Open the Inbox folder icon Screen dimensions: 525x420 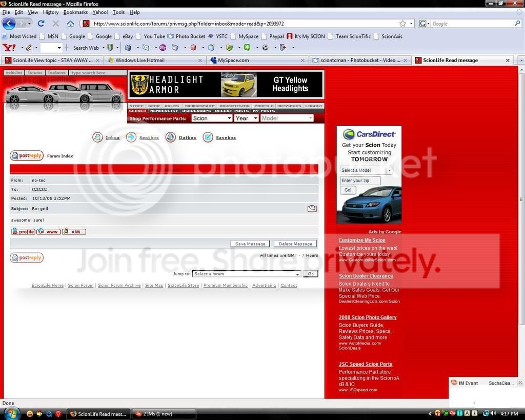pos(97,137)
